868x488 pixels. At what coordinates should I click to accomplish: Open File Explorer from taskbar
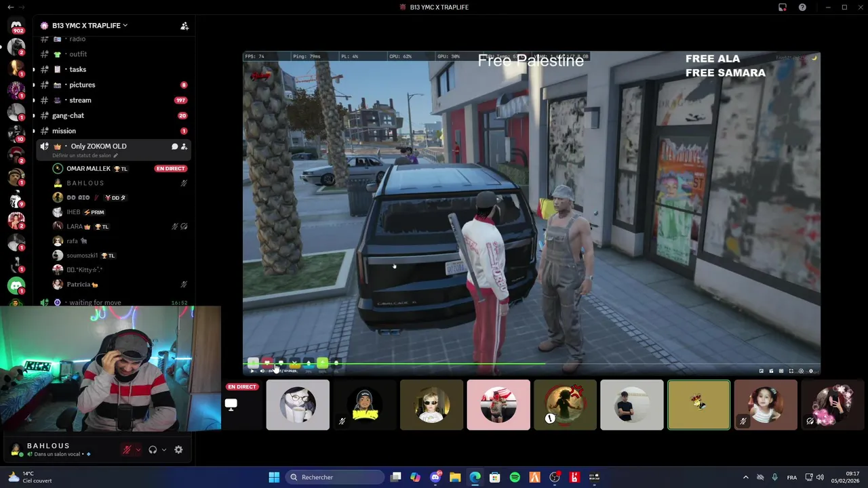(x=455, y=477)
